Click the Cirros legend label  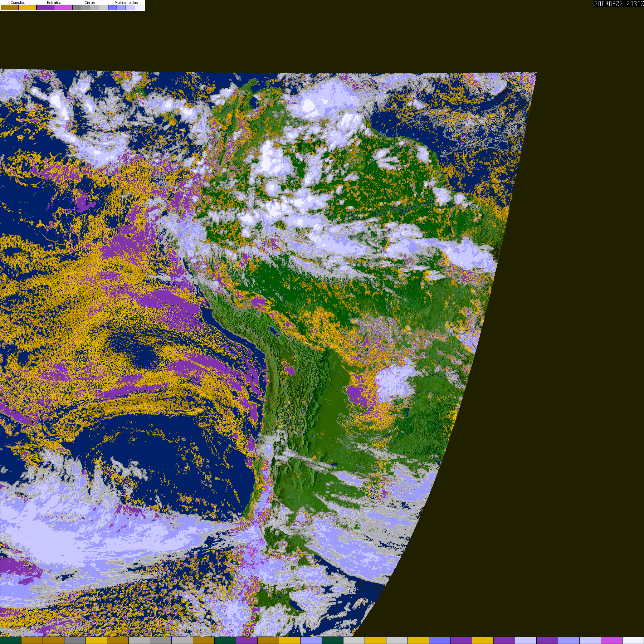(90, 3)
